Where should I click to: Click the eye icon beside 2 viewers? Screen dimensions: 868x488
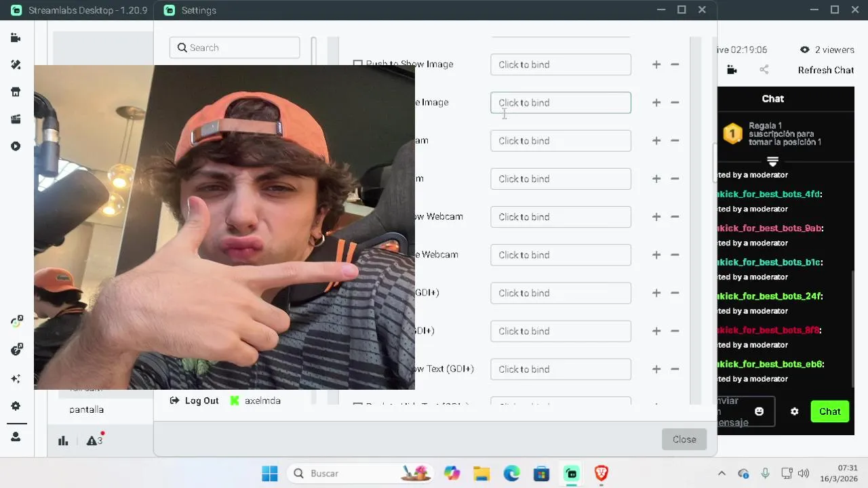(804, 49)
